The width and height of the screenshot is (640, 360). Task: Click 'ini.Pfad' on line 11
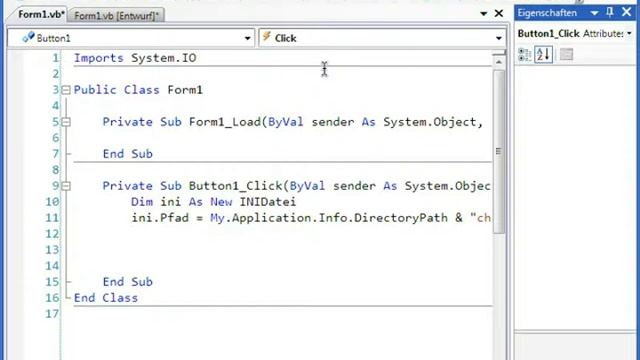pyautogui.click(x=160, y=218)
